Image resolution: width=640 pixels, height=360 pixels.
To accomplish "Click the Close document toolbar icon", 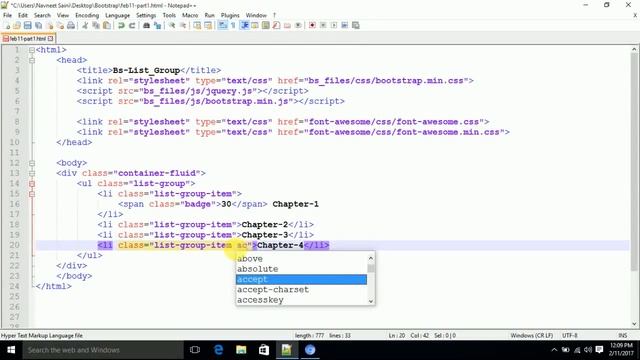I will (49, 25).
